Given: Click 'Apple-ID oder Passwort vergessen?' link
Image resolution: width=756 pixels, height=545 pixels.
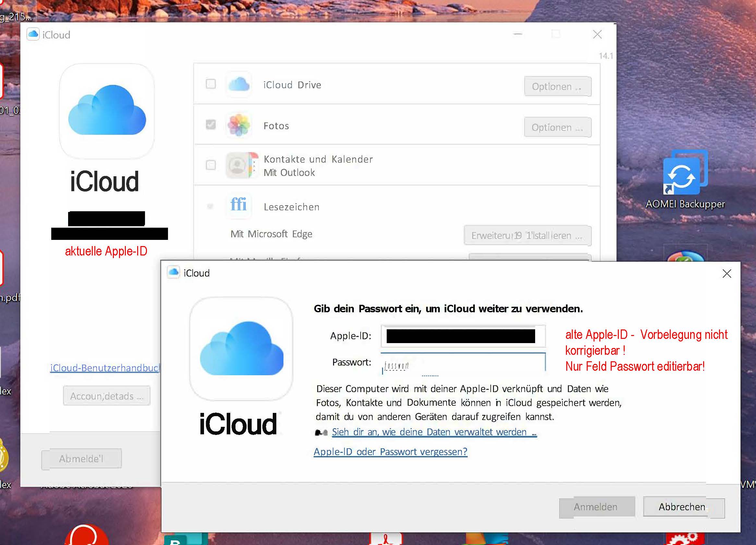Looking at the screenshot, I should pos(390,451).
